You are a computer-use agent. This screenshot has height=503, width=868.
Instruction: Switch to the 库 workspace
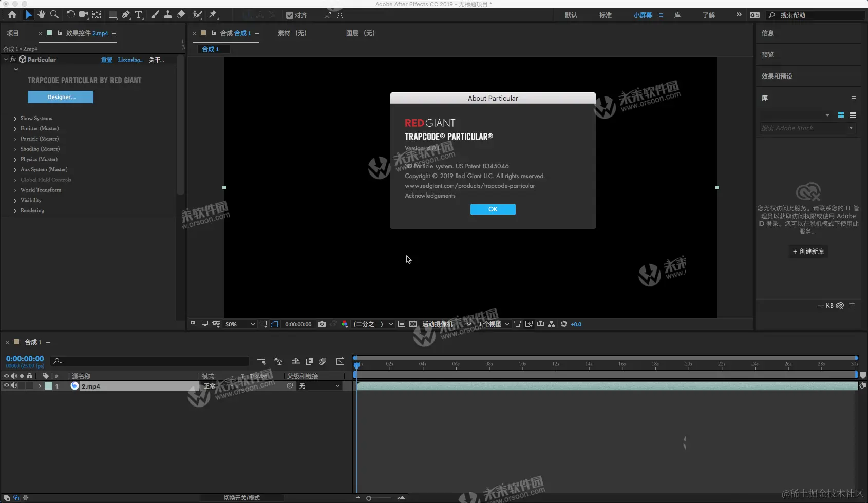point(677,15)
